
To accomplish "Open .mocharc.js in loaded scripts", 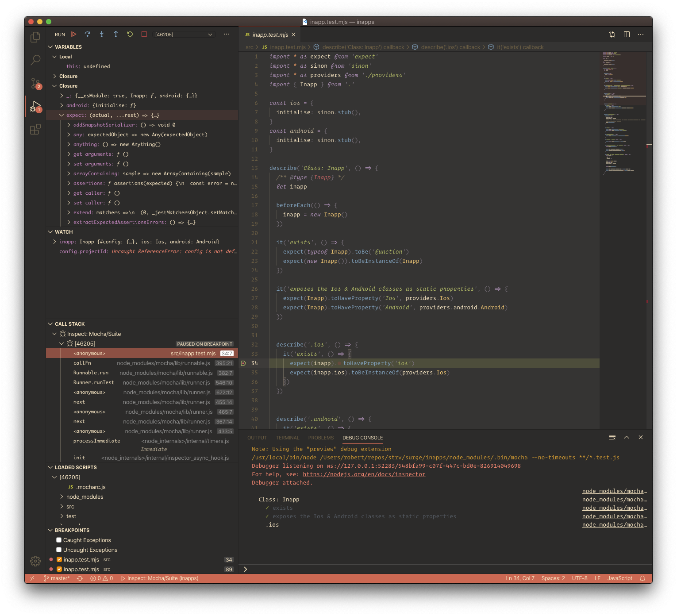I will coord(142,487).
